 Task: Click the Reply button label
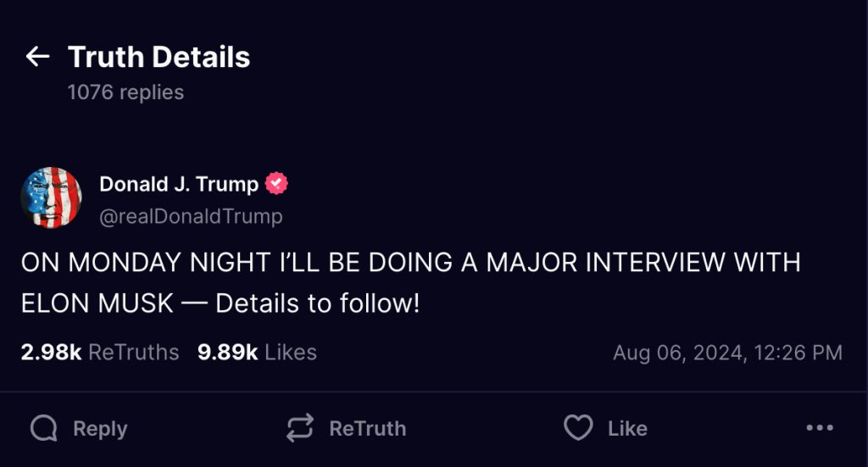pyautogui.click(x=100, y=429)
